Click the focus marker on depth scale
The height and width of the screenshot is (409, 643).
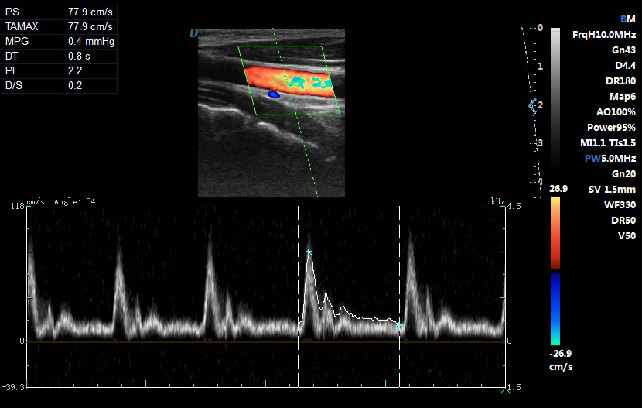point(533,106)
